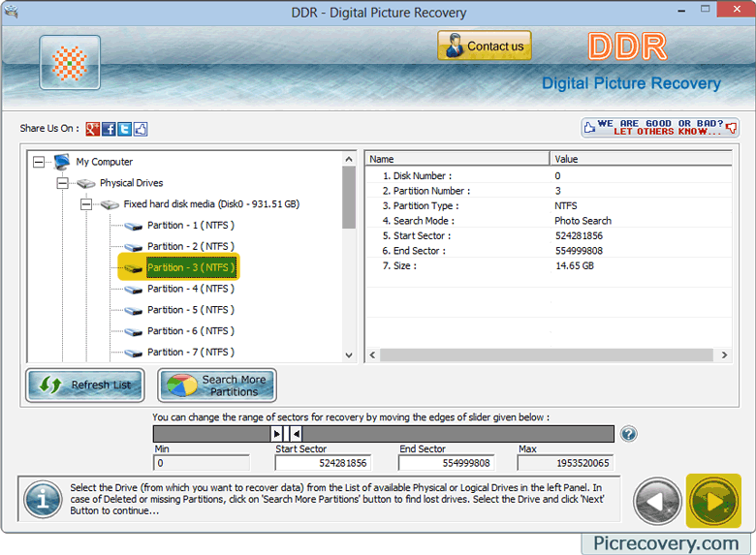Select Partition - 5 (NTFS)
Screen dimensions: 756x555
click(191, 310)
